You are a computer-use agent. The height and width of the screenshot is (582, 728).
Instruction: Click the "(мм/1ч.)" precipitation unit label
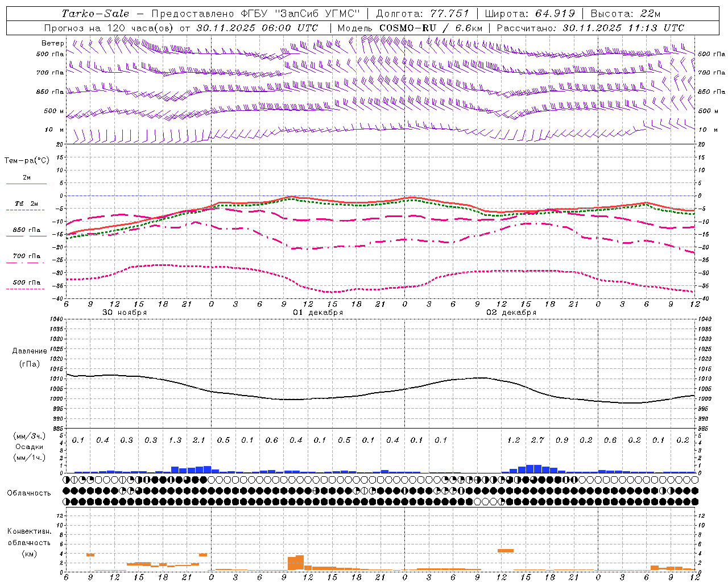(x=30, y=458)
